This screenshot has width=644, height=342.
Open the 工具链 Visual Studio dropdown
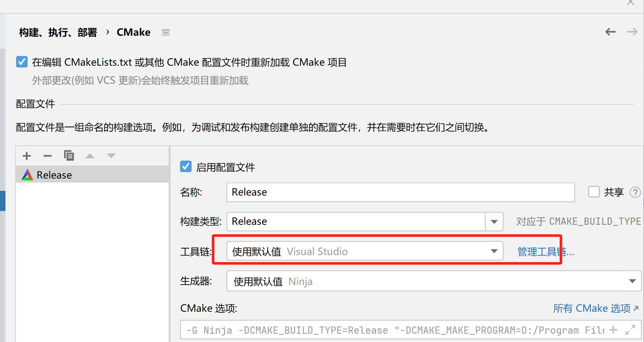(365, 251)
